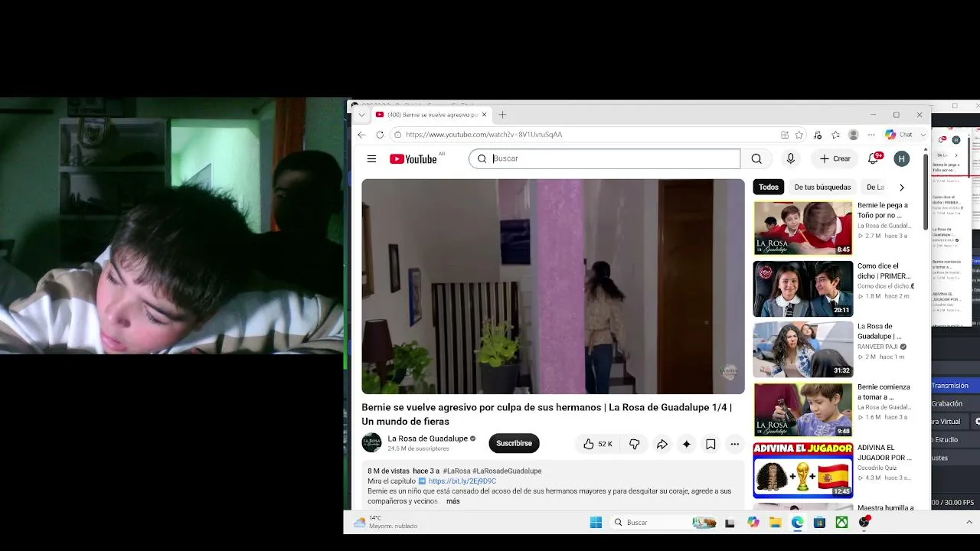Click the Suscribirse button

(x=514, y=443)
